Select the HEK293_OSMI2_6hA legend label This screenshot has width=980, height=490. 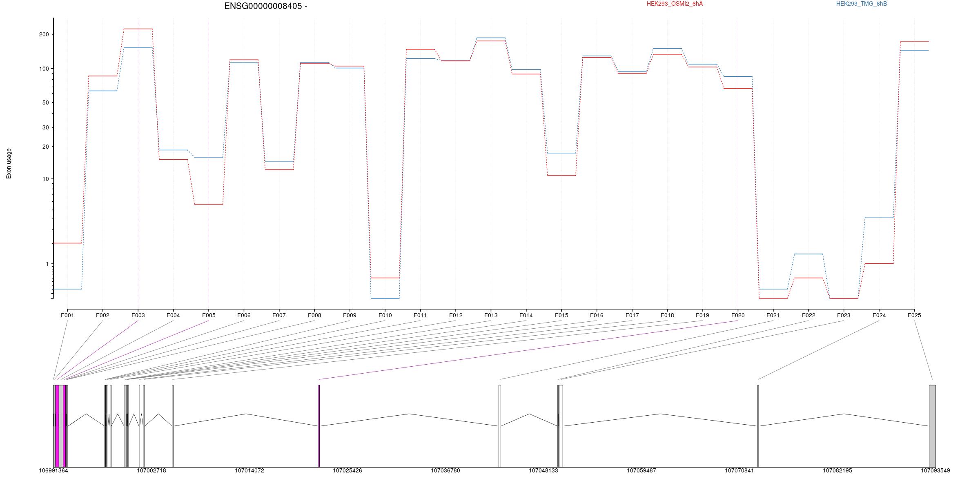675,4
